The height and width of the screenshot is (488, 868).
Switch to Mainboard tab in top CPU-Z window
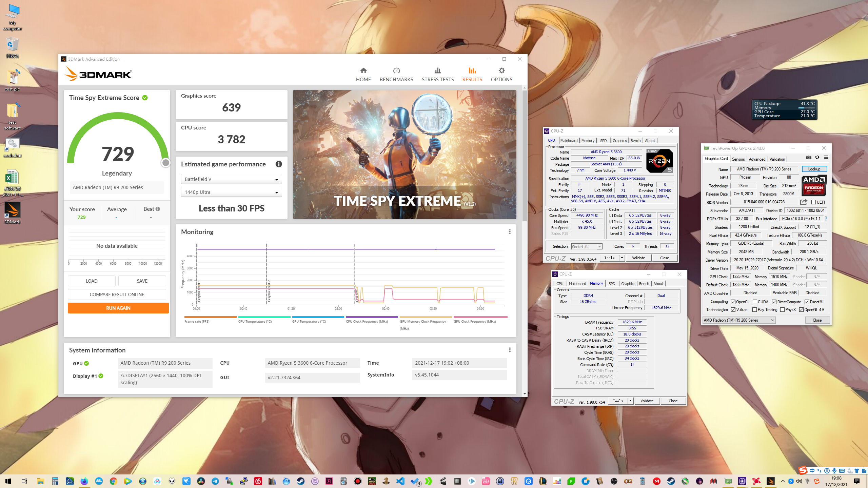(569, 141)
